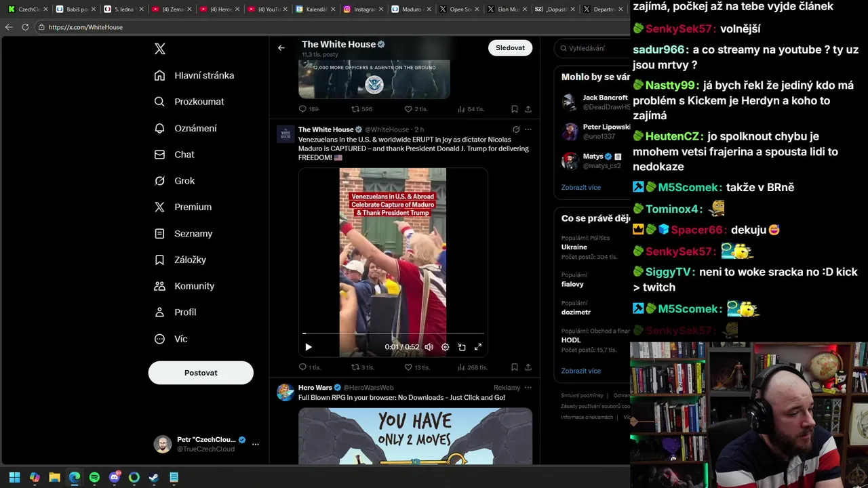Click the X logo in sidebar
This screenshot has width=868, height=488.
[x=160, y=49]
